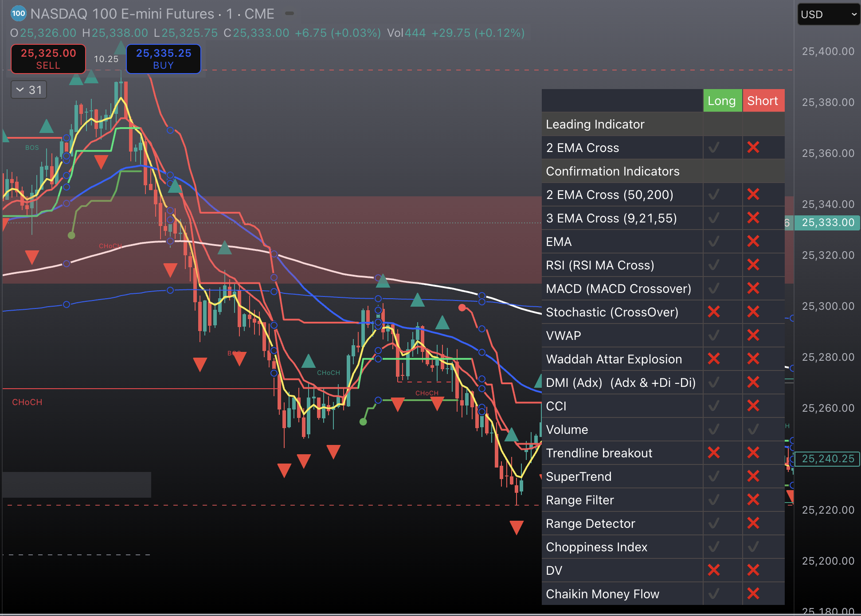
Task: Select the Short column header
Action: click(763, 100)
